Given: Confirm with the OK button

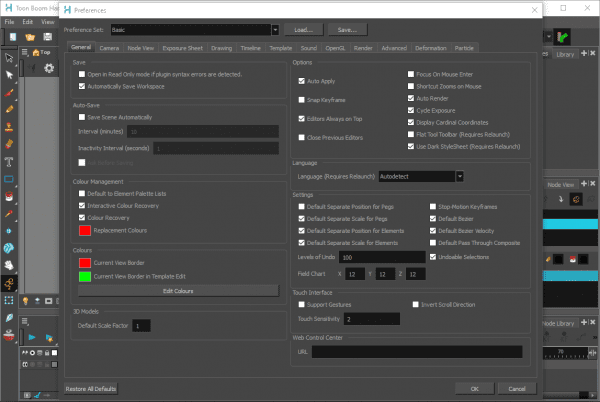Looking at the screenshot, I should coord(475,389).
